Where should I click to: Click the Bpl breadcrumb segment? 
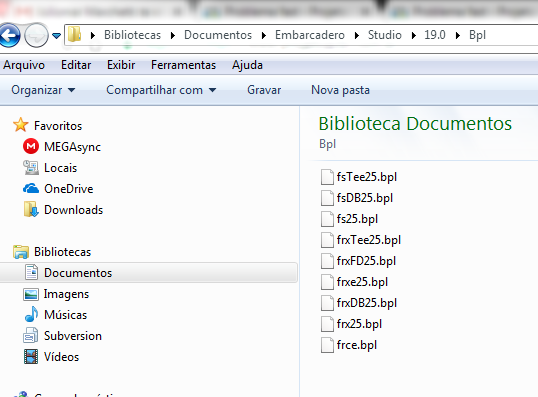(x=477, y=35)
